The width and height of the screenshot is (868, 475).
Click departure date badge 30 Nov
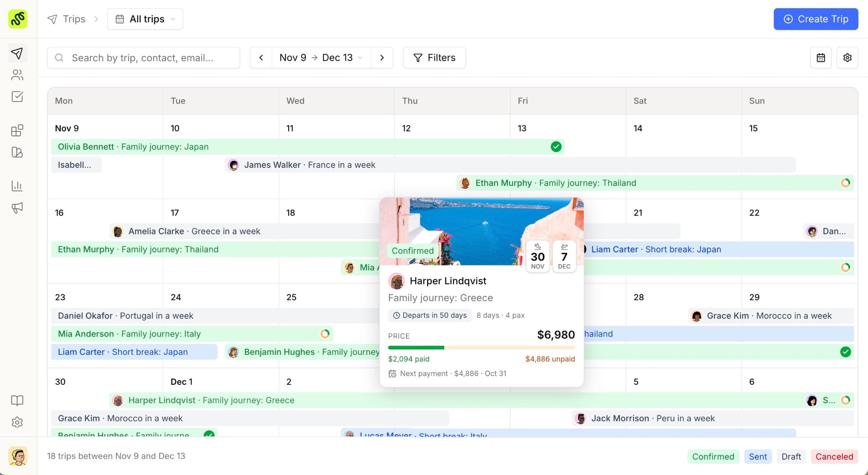tap(538, 256)
